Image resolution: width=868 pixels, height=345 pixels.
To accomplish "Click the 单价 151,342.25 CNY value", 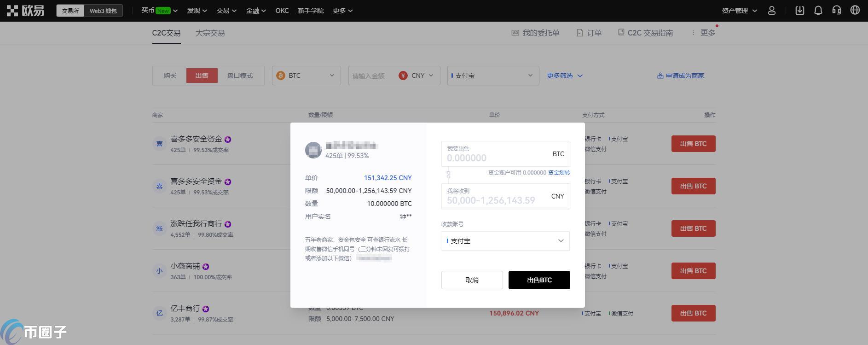I will pos(388,178).
